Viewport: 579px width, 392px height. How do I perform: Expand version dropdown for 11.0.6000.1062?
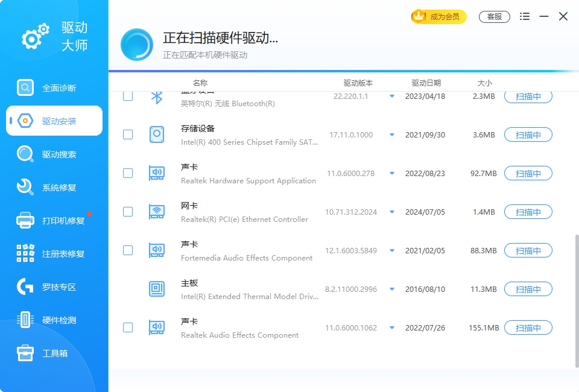[392, 327]
